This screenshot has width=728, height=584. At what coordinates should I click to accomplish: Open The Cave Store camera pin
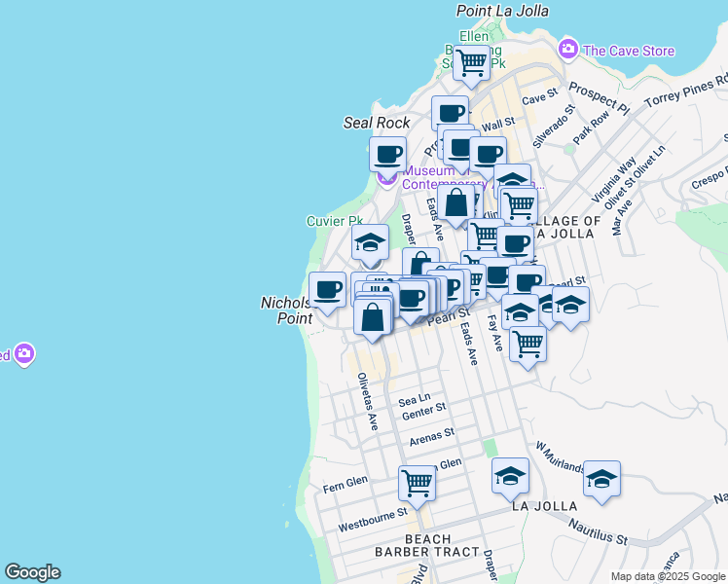click(x=568, y=50)
